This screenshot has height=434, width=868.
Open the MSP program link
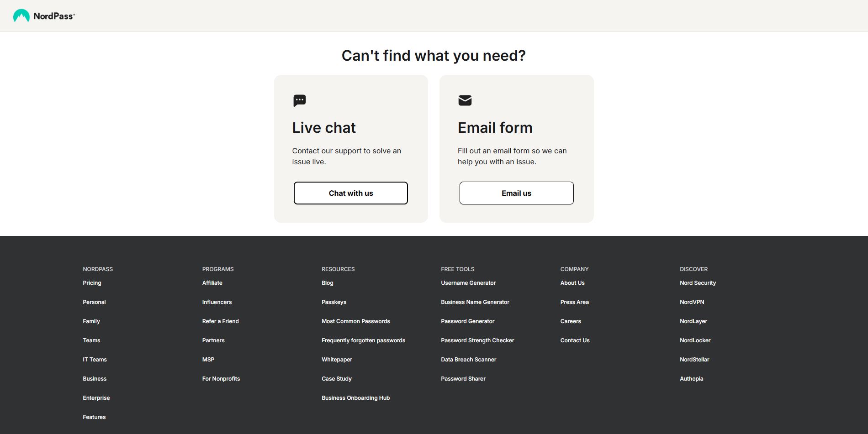click(208, 360)
